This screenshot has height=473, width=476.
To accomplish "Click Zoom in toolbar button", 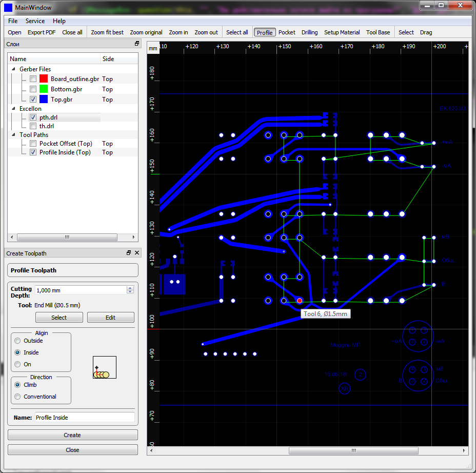I will click(x=179, y=32).
